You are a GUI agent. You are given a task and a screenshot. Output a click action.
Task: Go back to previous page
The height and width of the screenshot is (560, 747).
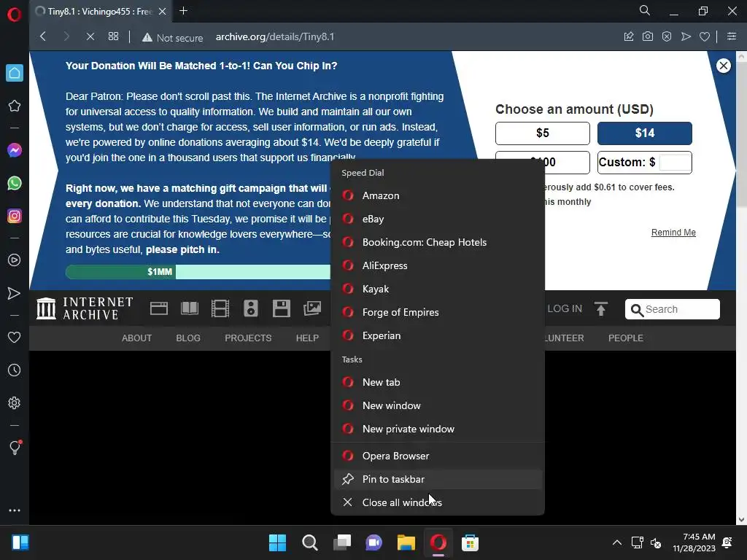point(43,36)
